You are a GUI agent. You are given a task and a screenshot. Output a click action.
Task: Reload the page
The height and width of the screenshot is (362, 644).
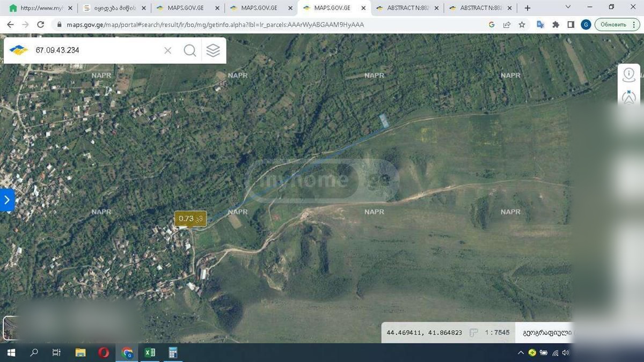[x=40, y=25]
